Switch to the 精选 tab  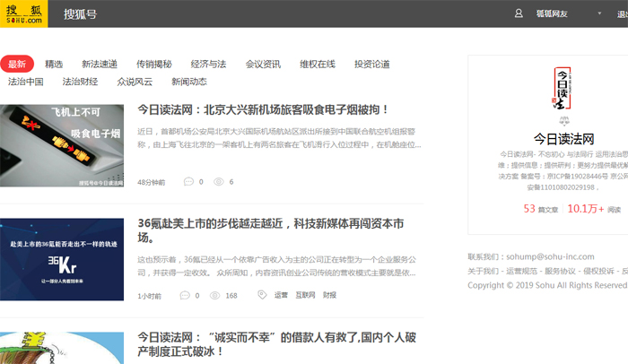(54, 64)
